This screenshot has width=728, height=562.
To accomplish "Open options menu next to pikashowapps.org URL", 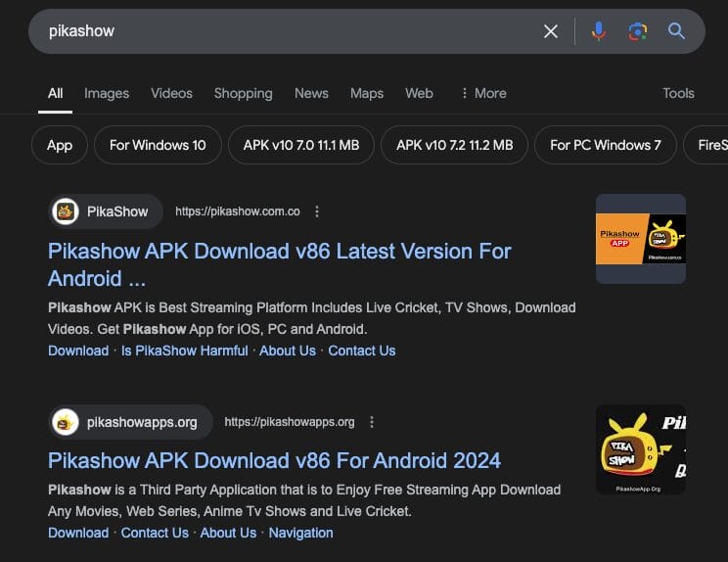I will click(372, 422).
